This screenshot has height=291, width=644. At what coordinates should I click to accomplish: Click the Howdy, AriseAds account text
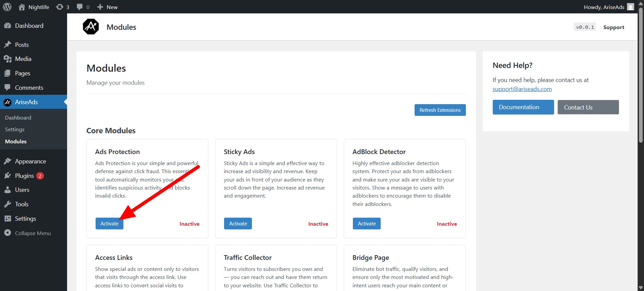(604, 7)
